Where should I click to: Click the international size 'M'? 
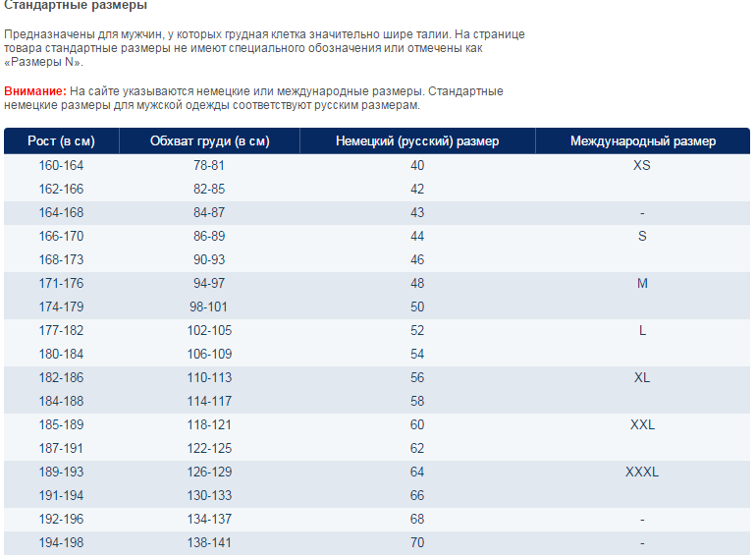coord(642,283)
